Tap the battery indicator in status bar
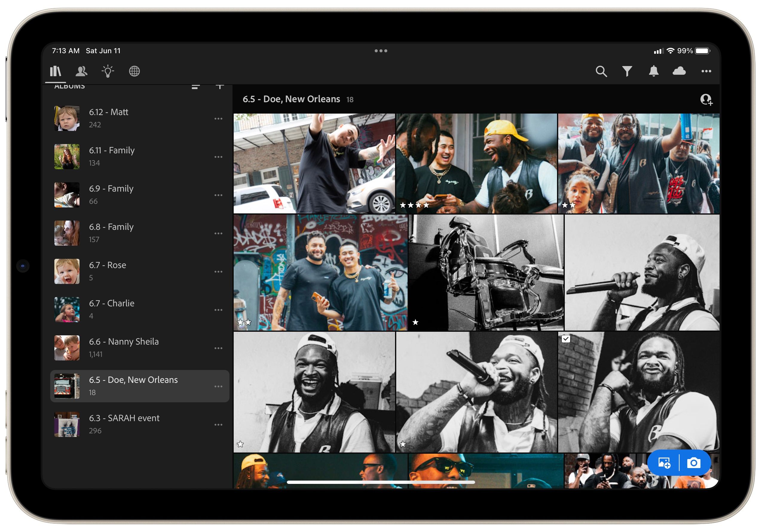Image resolution: width=762 pixels, height=532 pixels. coord(703,51)
